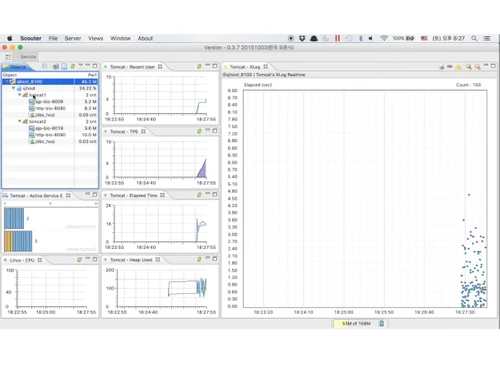
Task: Click the 53M of 158M heap indicator
Action: pos(356,323)
